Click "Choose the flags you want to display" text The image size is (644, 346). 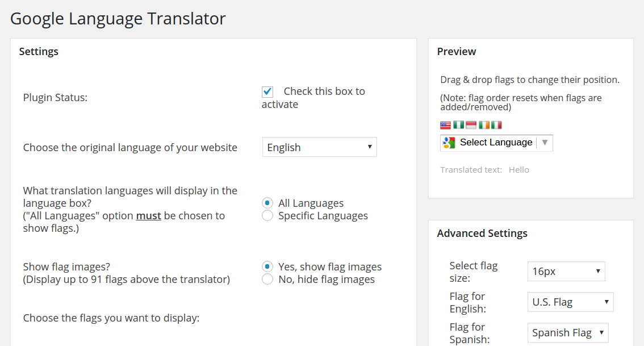pos(111,318)
